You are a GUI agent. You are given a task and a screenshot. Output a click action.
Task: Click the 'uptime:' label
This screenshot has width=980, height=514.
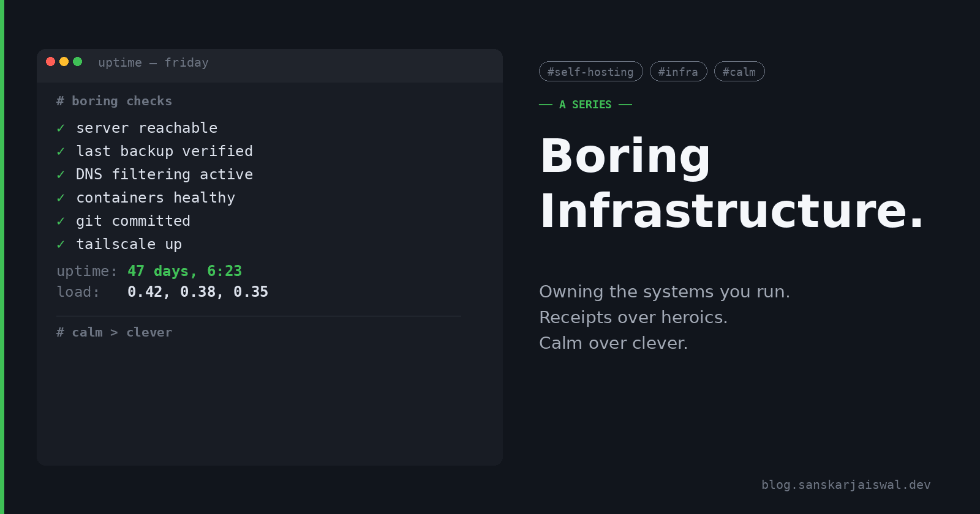[87, 271]
